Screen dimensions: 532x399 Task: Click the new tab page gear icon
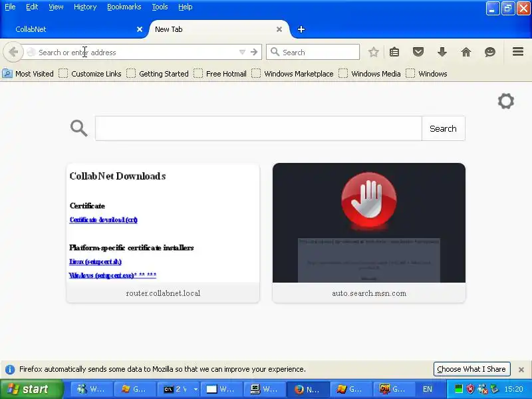[x=506, y=101]
